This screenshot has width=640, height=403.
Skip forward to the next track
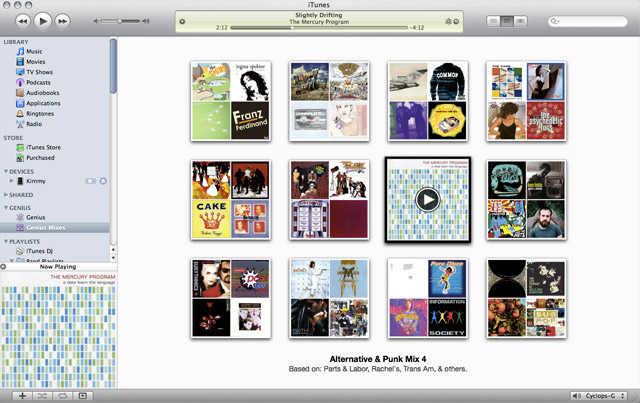click(62, 21)
